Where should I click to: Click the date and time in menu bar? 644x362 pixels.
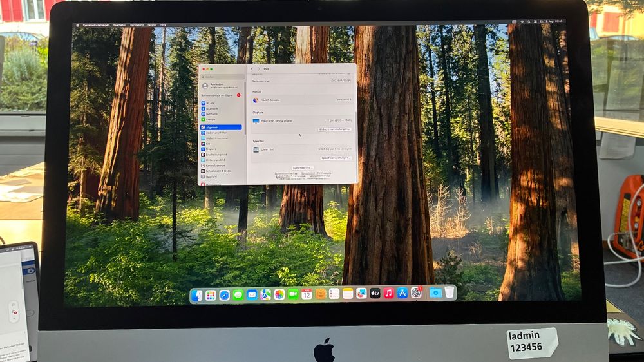click(x=552, y=21)
